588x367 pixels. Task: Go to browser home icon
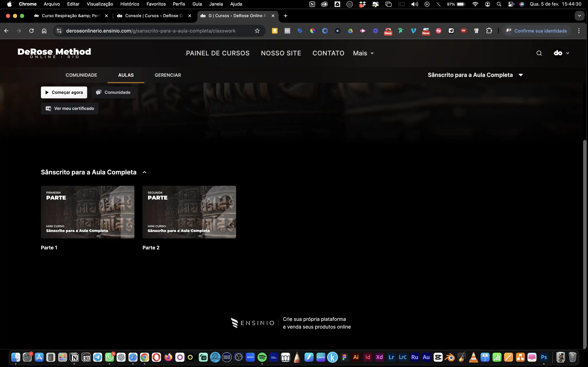44,31
